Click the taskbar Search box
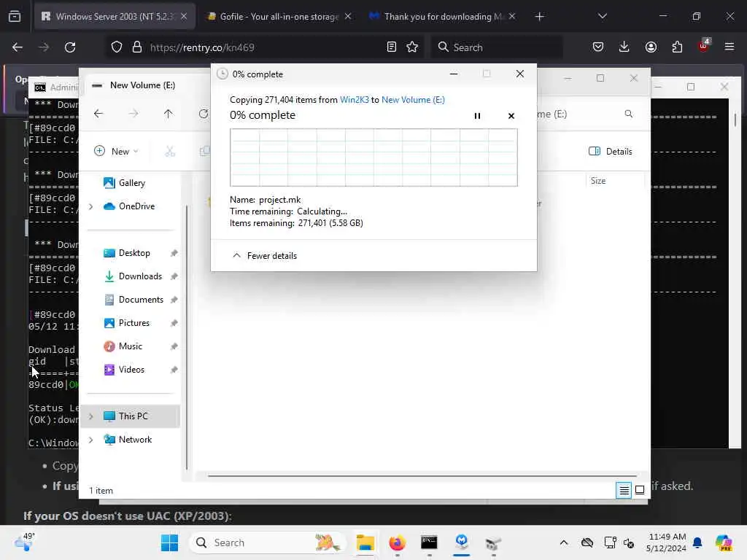 point(267,542)
